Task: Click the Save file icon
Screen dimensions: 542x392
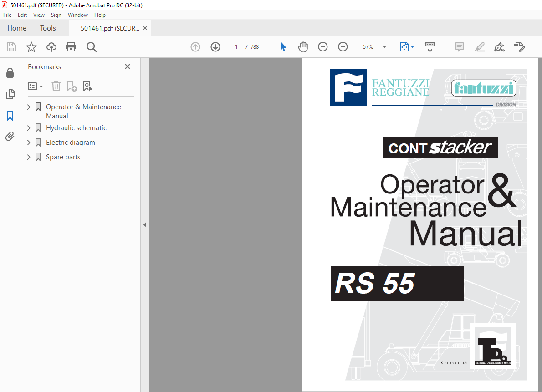Action: (x=11, y=46)
